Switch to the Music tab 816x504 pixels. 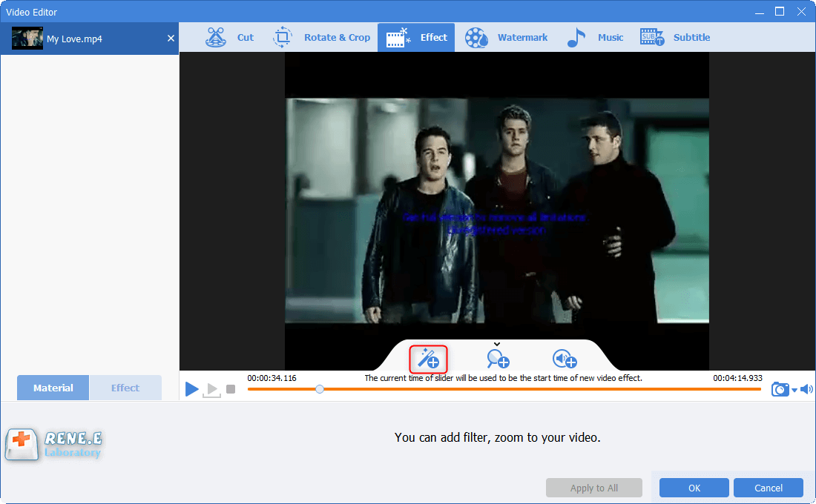click(595, 38)
